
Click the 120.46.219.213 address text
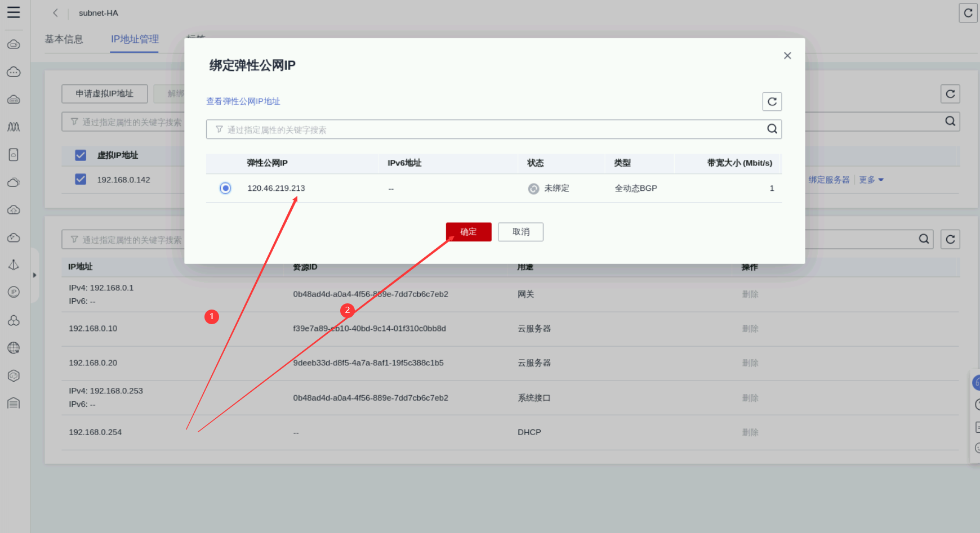tap(276, 189)
